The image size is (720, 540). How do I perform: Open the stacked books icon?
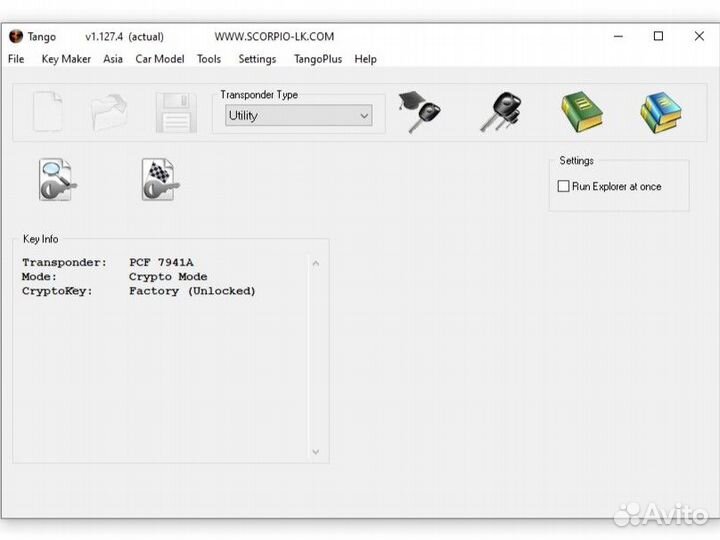(x=661, y=112)
